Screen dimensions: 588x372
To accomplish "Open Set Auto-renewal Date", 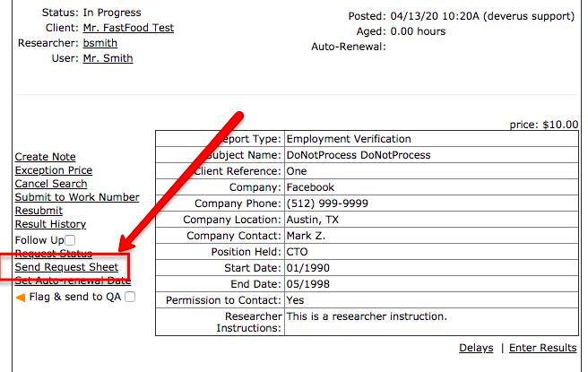I will (x=73, y=281).
